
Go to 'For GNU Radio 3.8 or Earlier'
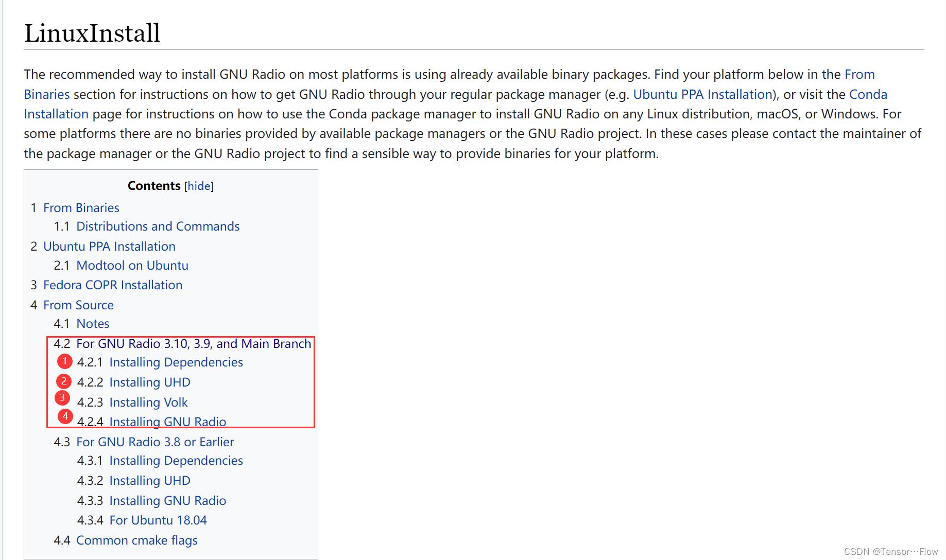click(x=155, y=442)
